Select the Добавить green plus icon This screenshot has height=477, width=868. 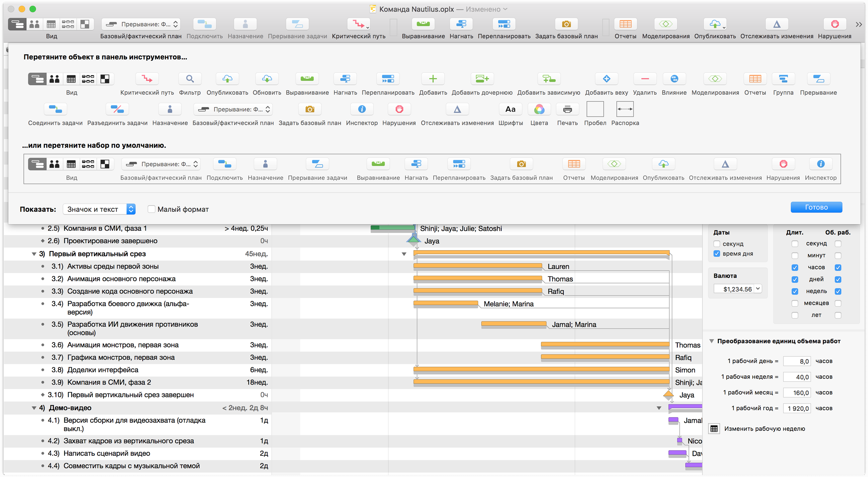coord(433,79)
